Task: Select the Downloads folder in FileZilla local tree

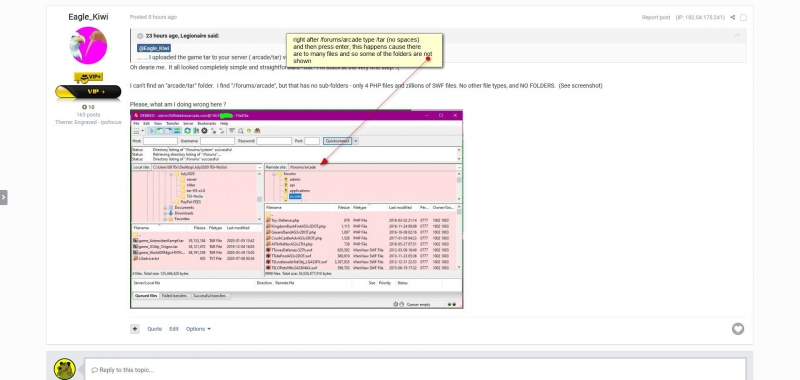Action: pyautogui.click(x=184, y=213)
